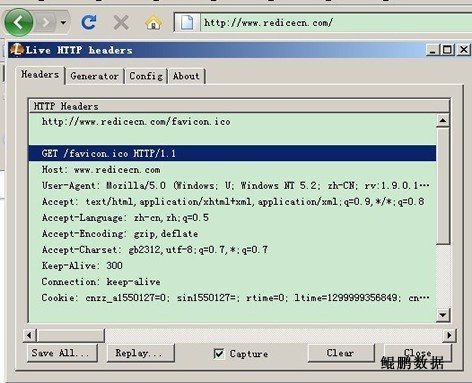Click the horizontal scrollbar right arrow

(449, 335)
